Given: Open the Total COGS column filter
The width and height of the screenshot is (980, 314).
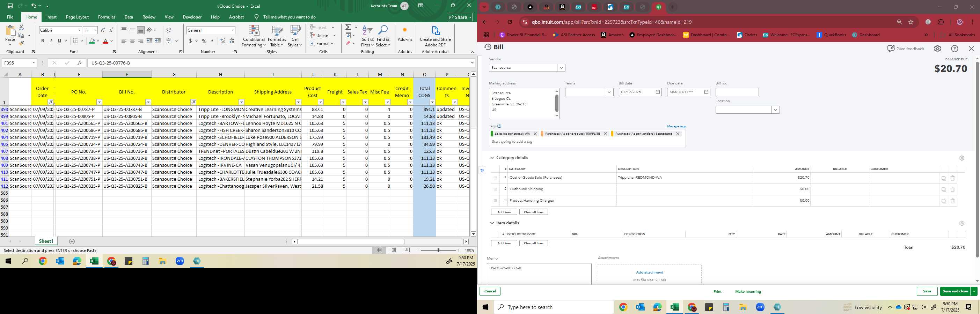Looking at the screenshot, I should click(433, 102).
